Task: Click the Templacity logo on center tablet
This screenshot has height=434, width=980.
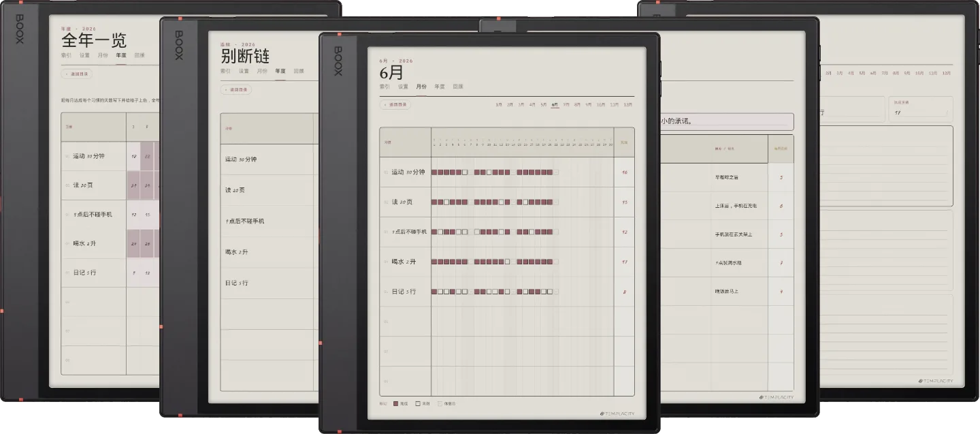Action: (617, 414)
